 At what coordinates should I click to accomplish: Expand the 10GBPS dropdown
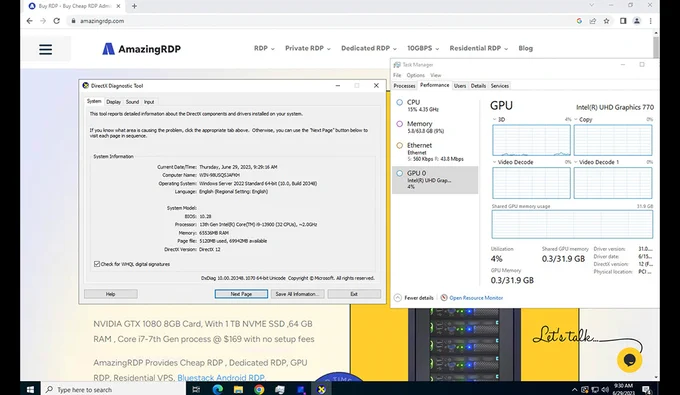pyautogui.click(x=423, y=48)
